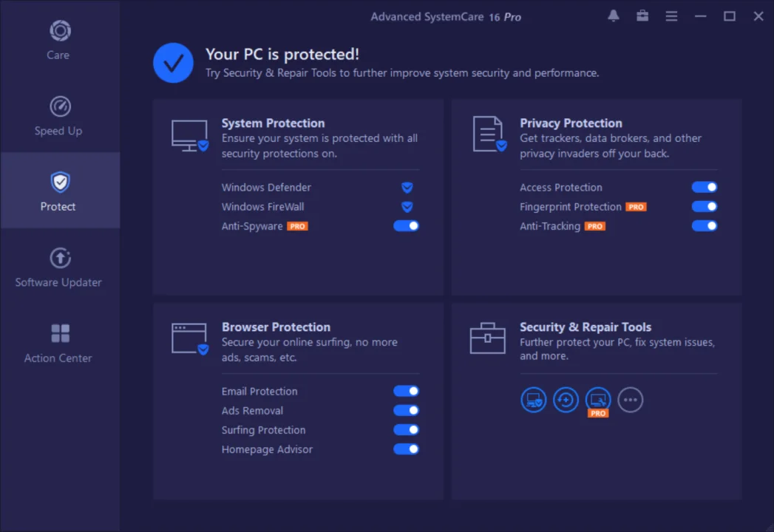Toggle the Anti-Spyware switch
This screenshot has width=774, height=532.
point(406,226)
